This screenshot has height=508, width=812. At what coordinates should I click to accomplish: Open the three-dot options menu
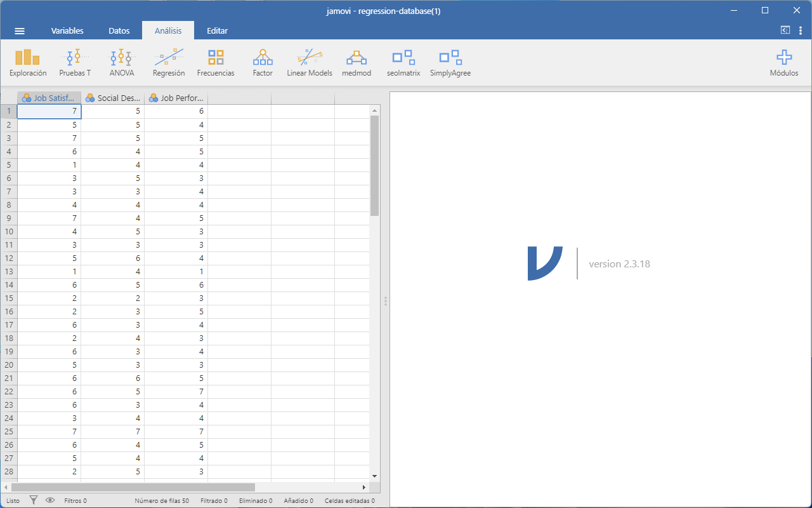800,30
